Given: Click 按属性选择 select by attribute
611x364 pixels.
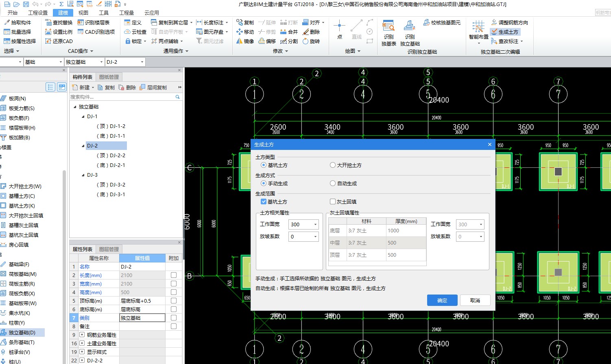Looking at the screenshot, I should [20, 41].
